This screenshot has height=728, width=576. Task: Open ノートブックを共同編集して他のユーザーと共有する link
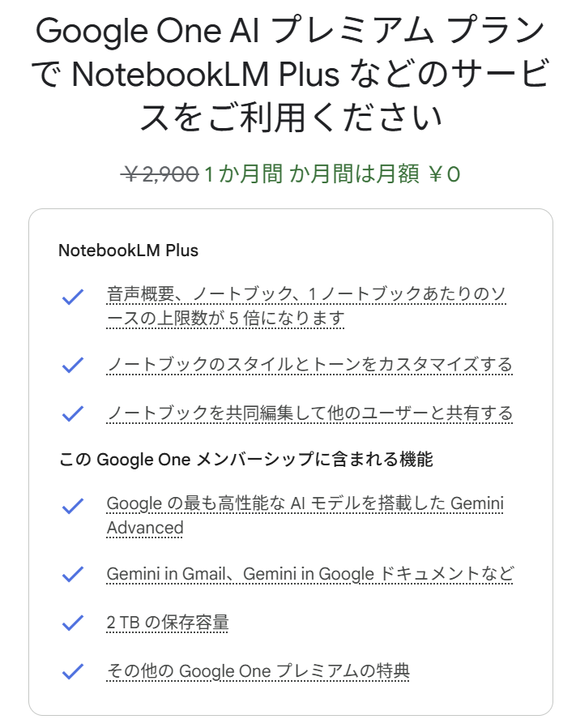(309, 413)
